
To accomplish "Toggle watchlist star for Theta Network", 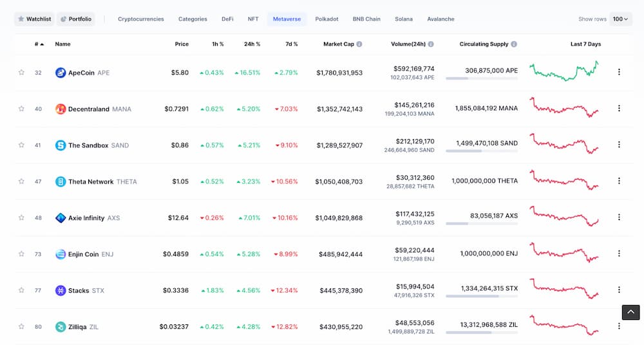I will [x=21, y=181].
